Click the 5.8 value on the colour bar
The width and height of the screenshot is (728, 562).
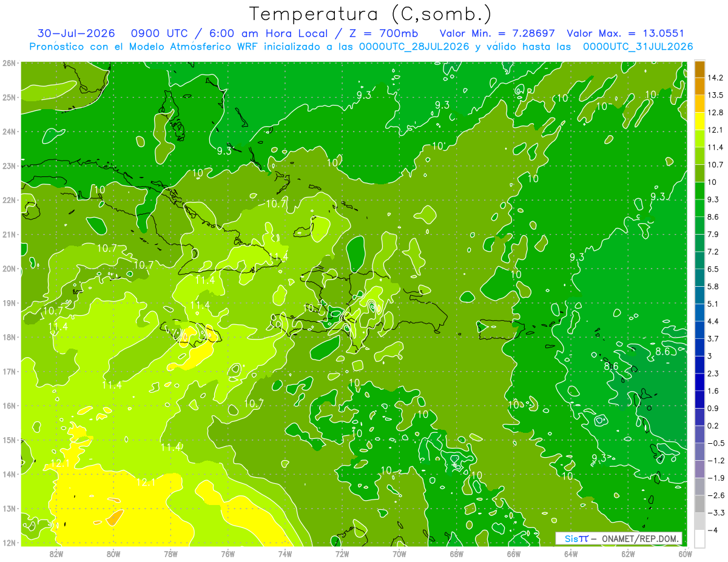(x=713, y=286)
